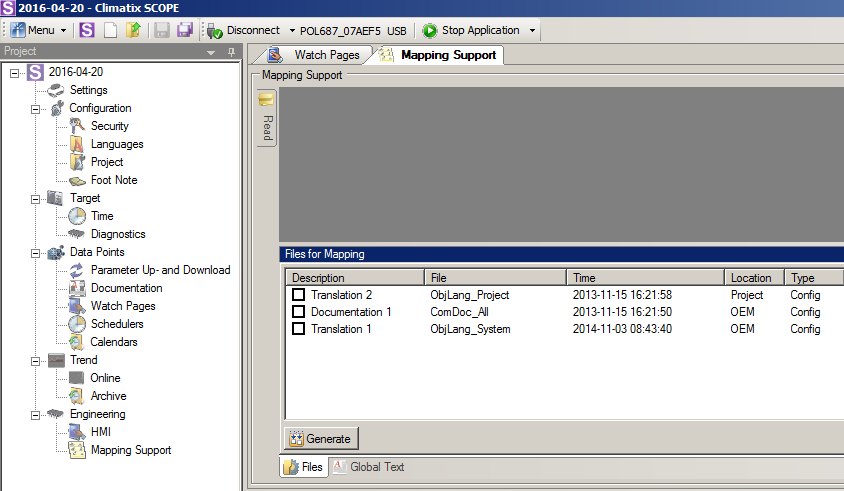Click the Disconnect toolbar button
The width and height of the screenshot is (844, 491).
click(244, 30)
